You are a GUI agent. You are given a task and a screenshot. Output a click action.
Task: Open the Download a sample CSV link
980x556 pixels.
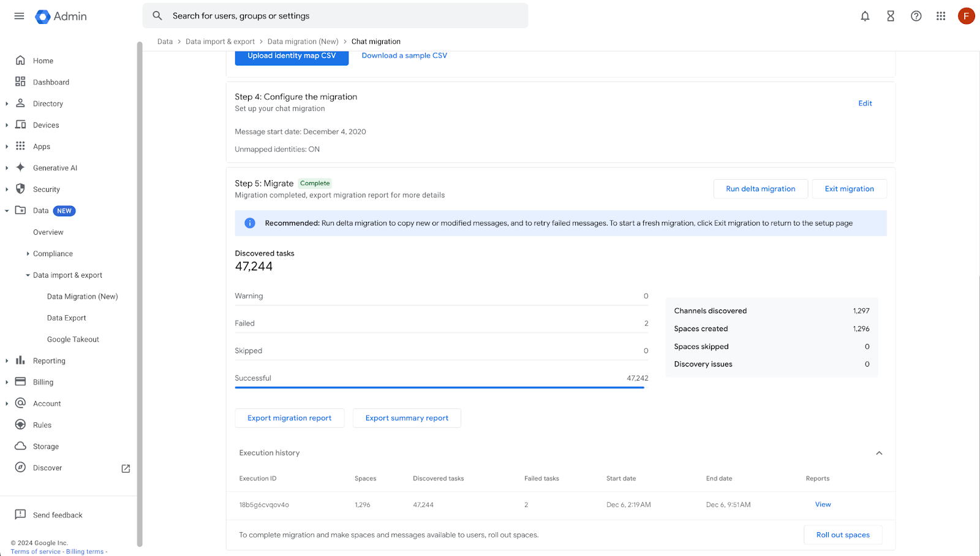point(404,55)
